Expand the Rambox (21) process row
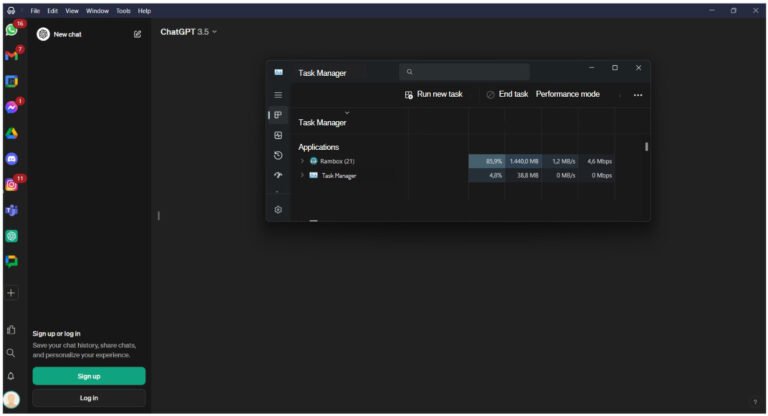 302,161
